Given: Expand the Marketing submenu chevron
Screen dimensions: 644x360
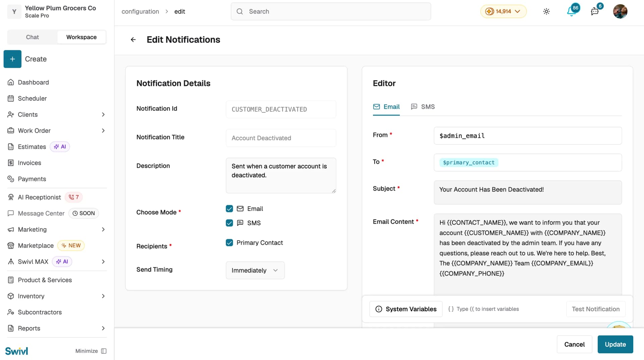Looking at the screenshot, I should [103, 229].
